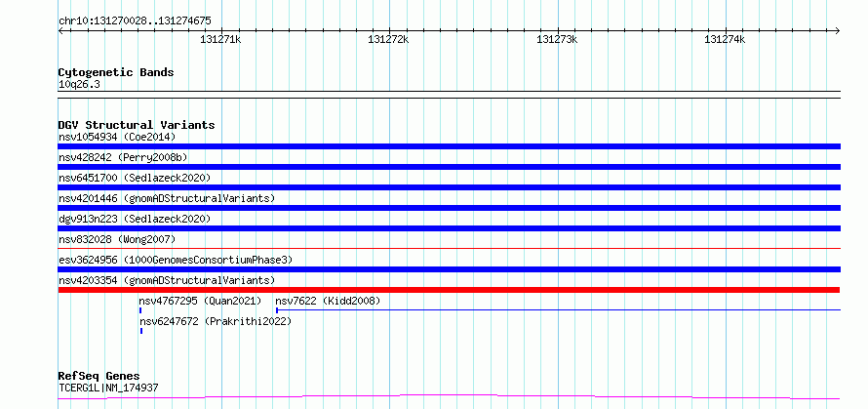Click the 131272k ruler tick label
The height and width of the screenshot is (409, 868).
point(388,40)
